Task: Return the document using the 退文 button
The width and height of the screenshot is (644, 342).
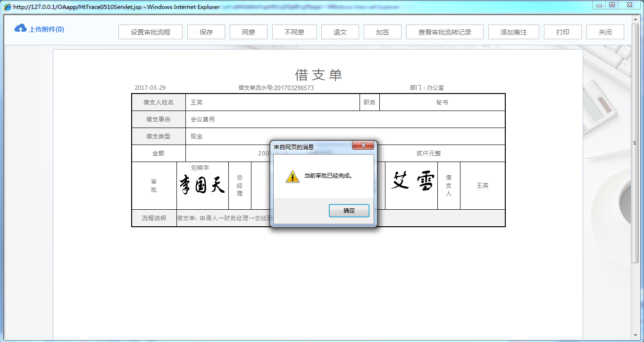Action: click(340, 32)
